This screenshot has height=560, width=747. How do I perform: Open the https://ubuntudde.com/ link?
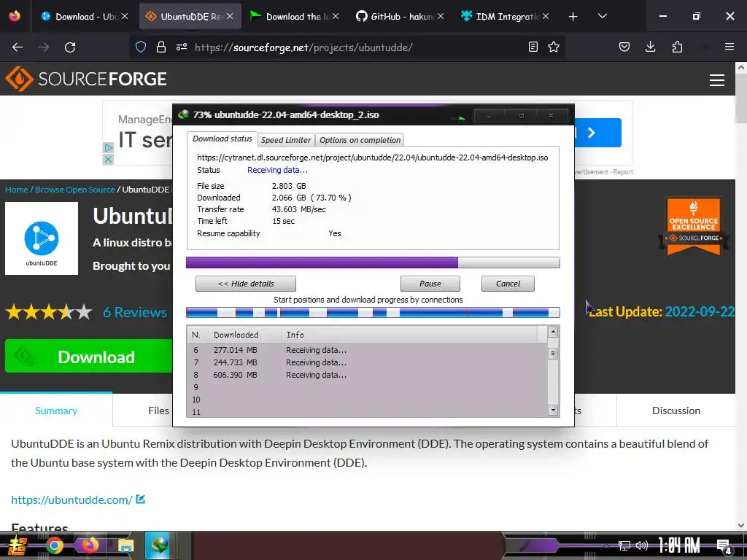(71, 499)
